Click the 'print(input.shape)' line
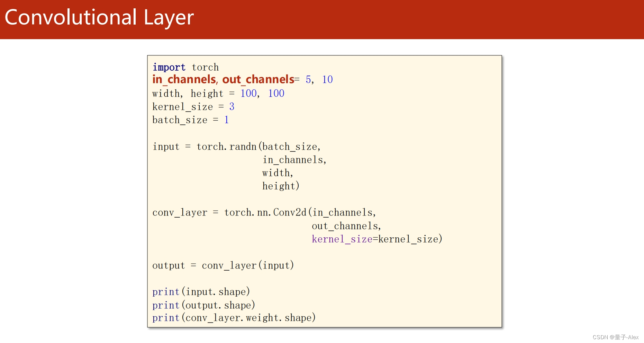This screenshot has height=343, width=644. pos(201,292)
